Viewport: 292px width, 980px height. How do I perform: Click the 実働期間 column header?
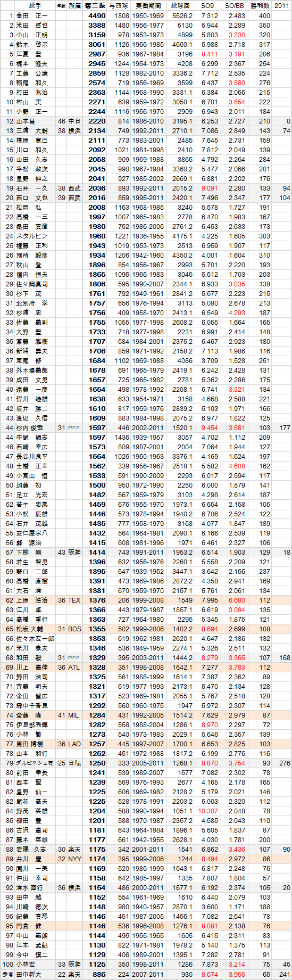(x=148, y=6)
